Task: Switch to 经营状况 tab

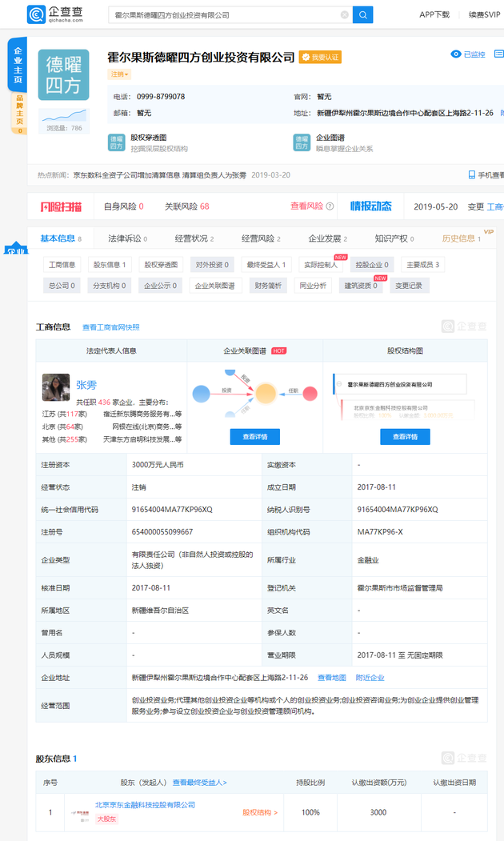Action: (194, 238)
